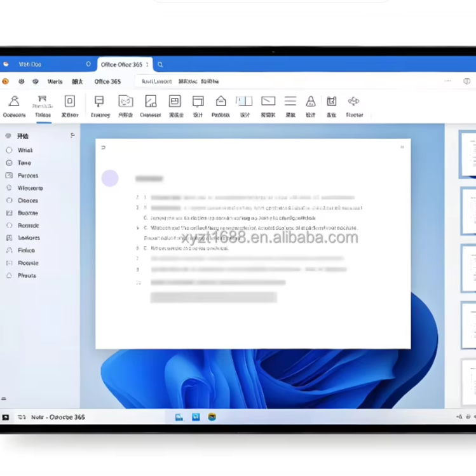The width and height of the screenshot is (476, 476).
Task: Select Ciooces in the sidebar
Action: click(x=27, y=201)
